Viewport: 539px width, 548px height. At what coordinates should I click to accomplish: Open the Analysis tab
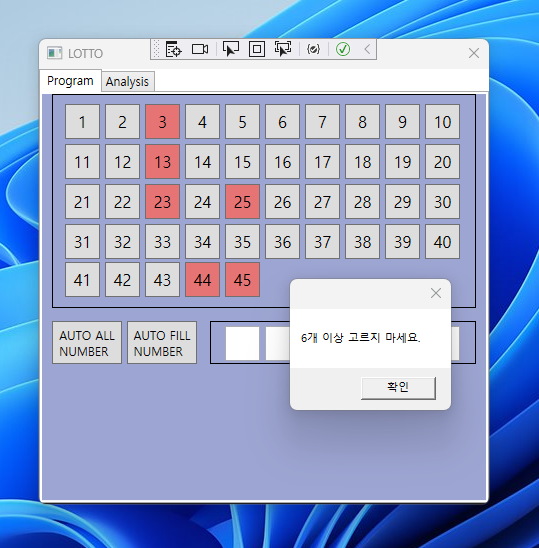tap(127, 82)
